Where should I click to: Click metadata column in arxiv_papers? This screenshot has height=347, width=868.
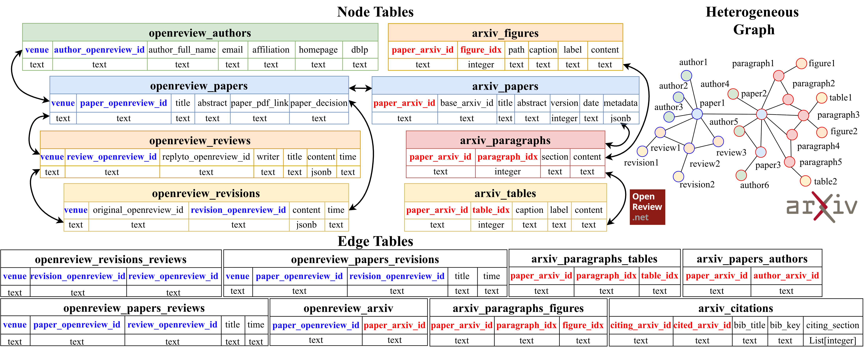point(620,103)
